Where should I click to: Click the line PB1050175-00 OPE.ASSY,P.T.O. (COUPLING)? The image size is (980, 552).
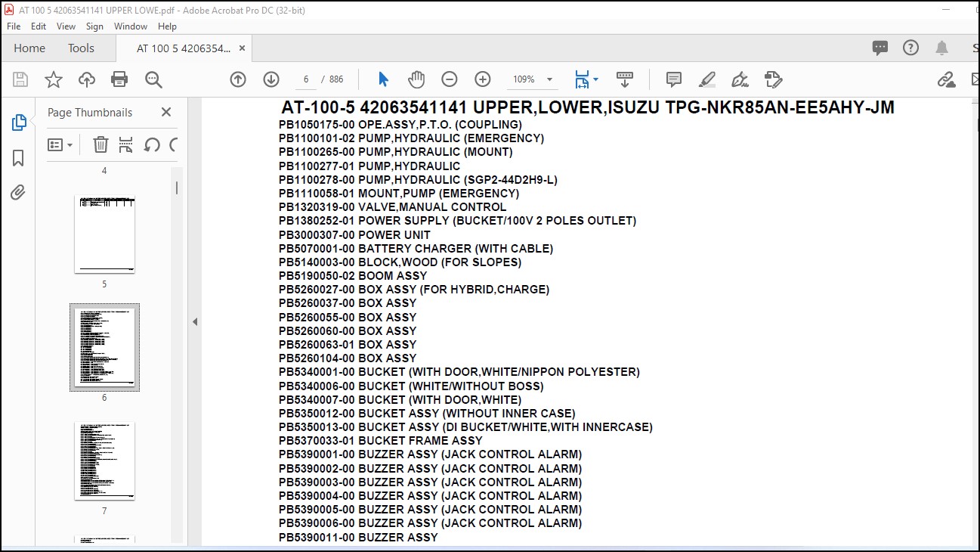(400, 125)
